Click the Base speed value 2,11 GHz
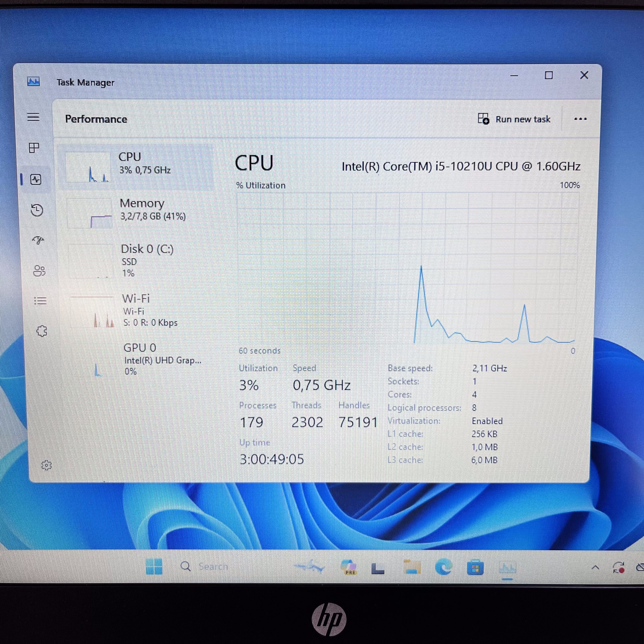The height and width of the screenshot is (644, 644). pos(489,368)
